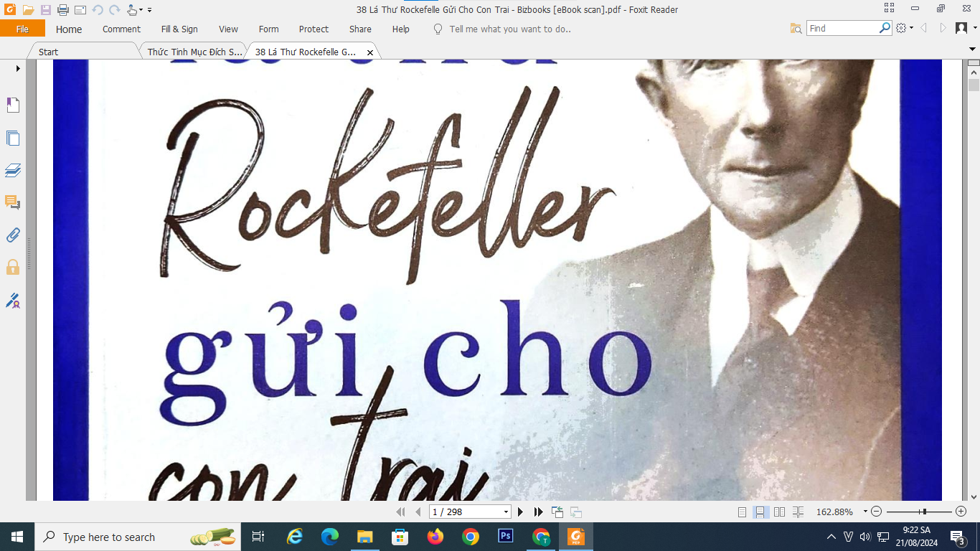Close the 38 Lá Thư Rockefelle tab
The image size is (980, 551).
coord(370,52)
